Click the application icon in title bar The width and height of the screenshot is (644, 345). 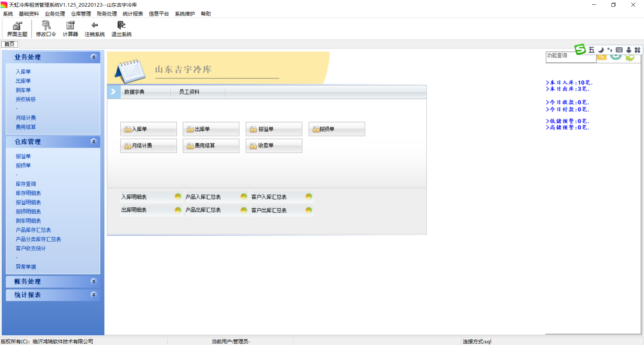4,5
